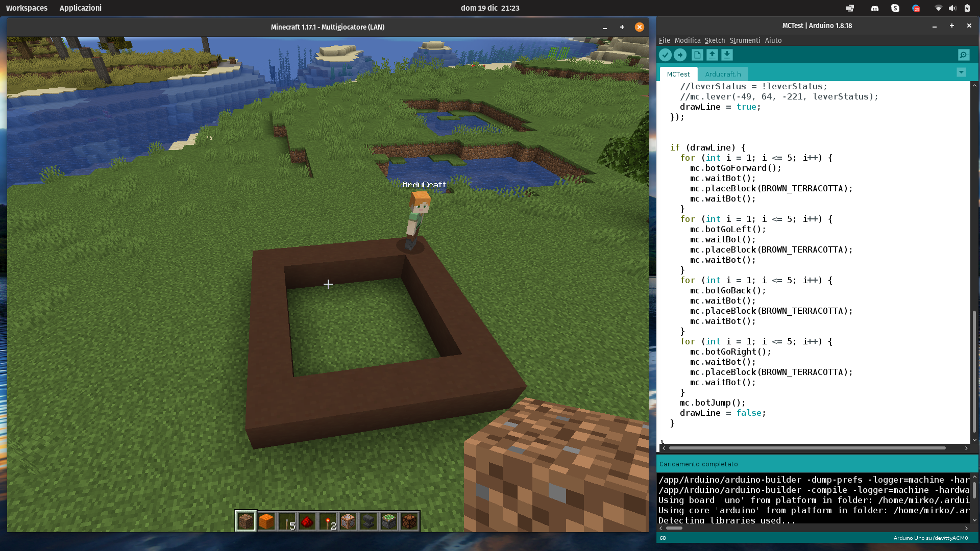Select the dirt block hotbar slot

click(246, 521)
